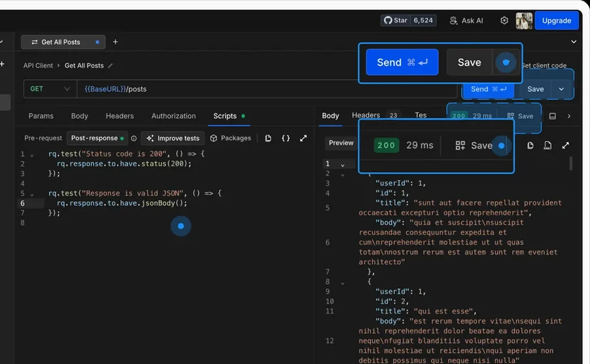Click the script line rq.response.to.have.jsonBody();
590x364 pixels.
[x=122, y=203]
